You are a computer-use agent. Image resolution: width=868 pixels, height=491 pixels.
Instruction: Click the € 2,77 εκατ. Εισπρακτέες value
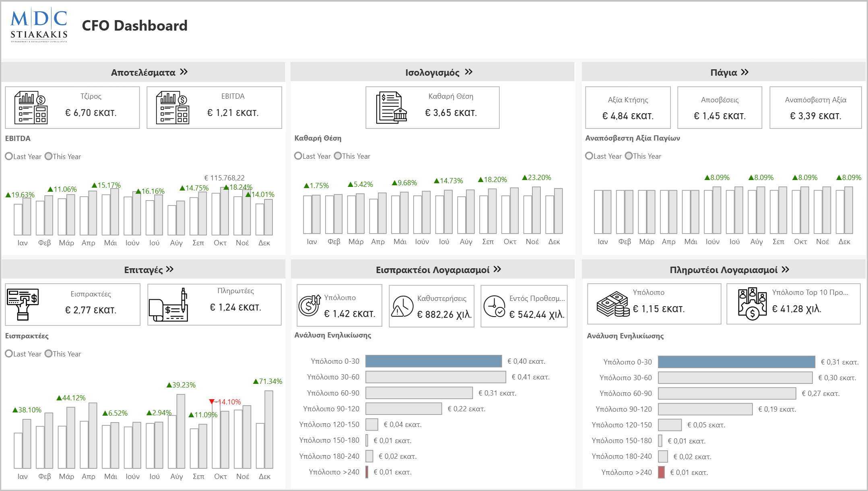91,310
